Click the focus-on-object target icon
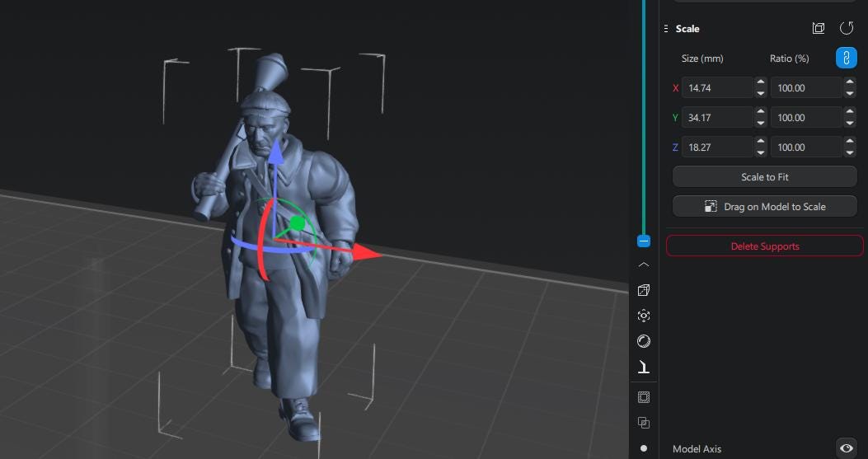The width and height of the screenshot is (868, 459). pyautogui.click(x=643, y=316)
